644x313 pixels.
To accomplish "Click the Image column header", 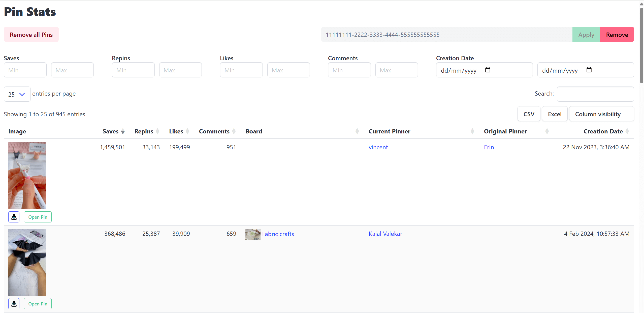I will point(17,131).
